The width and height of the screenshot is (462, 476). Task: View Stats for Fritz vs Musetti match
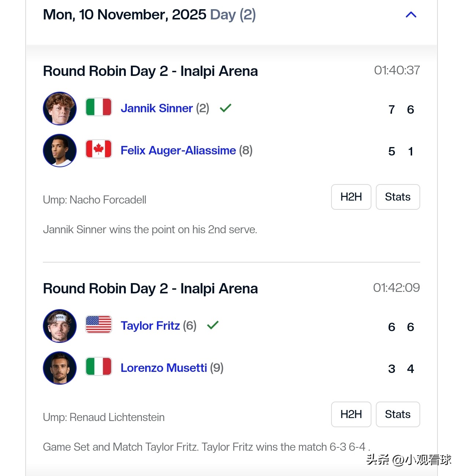click(x=397, y=414)
